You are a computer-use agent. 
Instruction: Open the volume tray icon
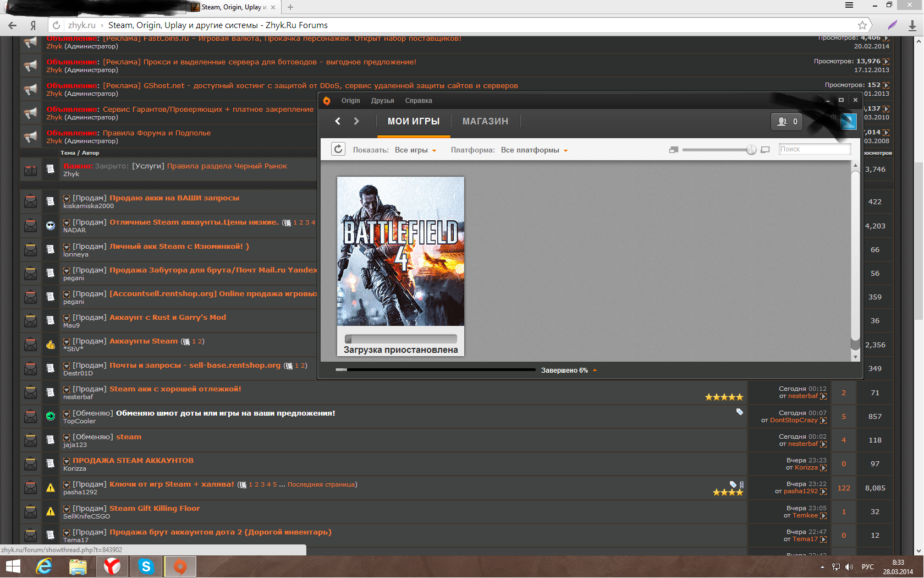coord(849,566)
